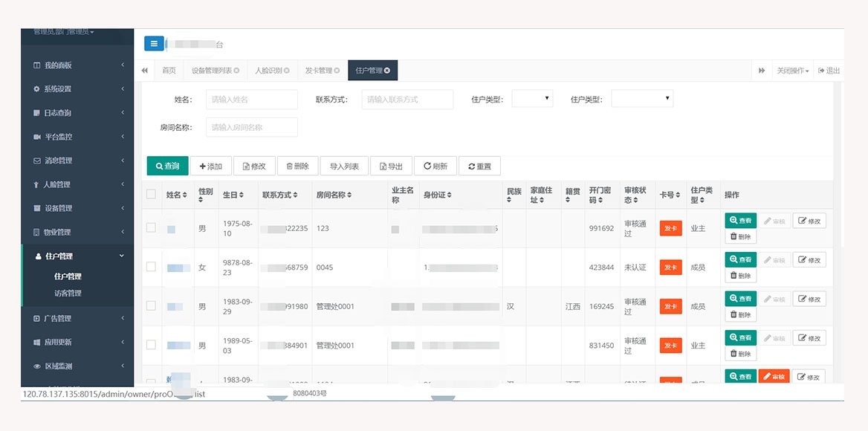Image resolution: width=868 pixels, height=431 pixels.
Task: Close the 设备管理列表 tab via its x icon
Action: point(236,71)
